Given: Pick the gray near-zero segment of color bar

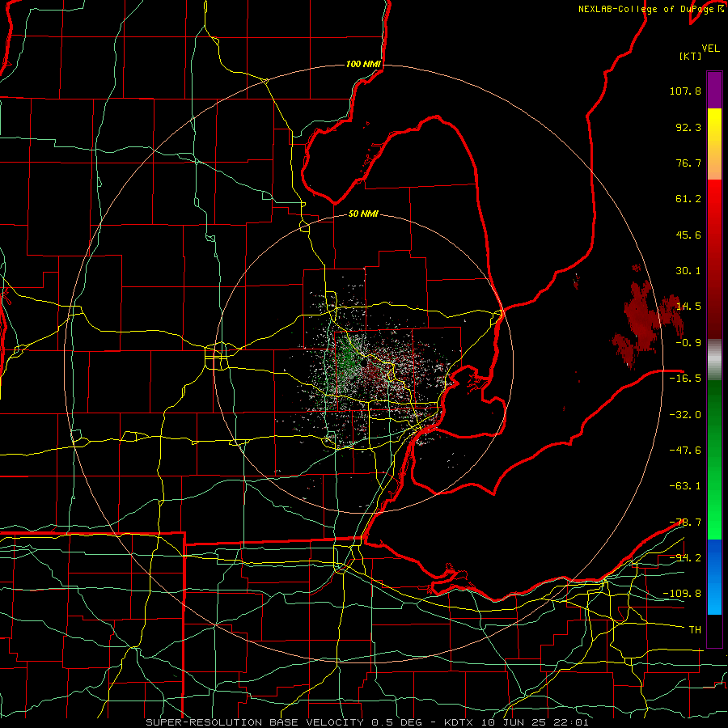Looking at the screenshot, I should [x=714, y=359].
